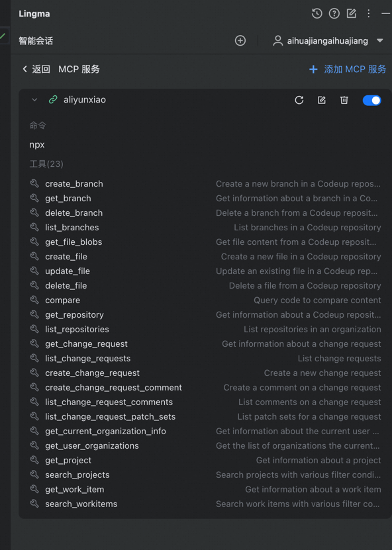Open the aihuajiangaihuajiang account dropdown arrow
Viewport: 392px width, 550px height.
pyautogui.click(x=379, y=40)
